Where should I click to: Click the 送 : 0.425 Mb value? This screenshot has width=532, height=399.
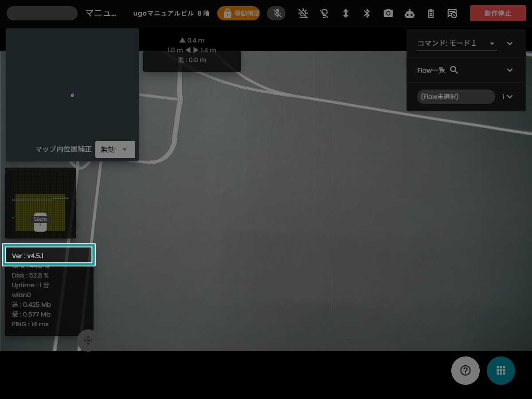31,305
